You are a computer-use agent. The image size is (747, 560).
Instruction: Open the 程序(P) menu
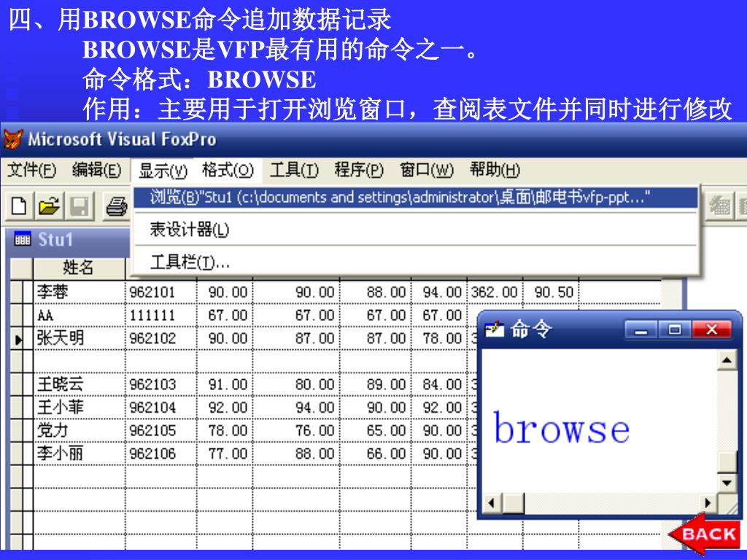359,171
